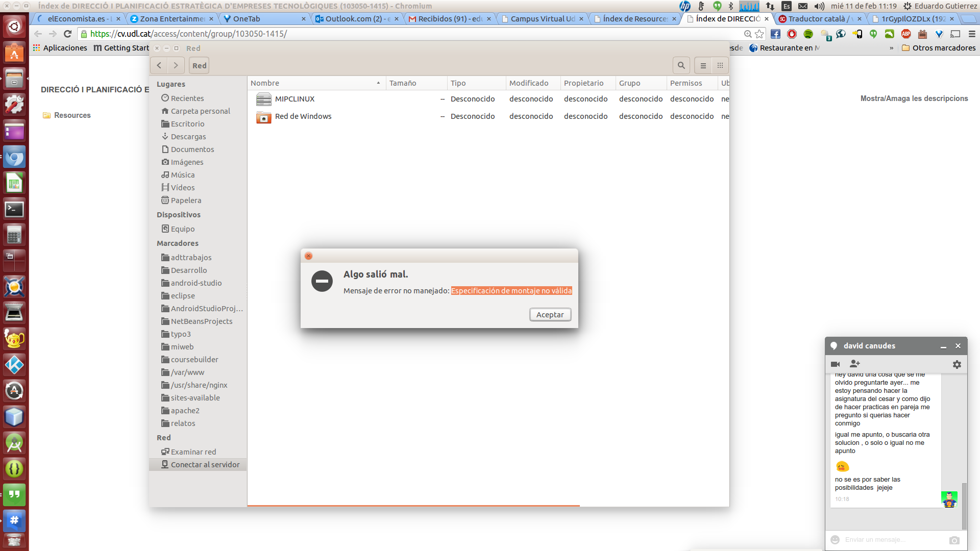Click the Red path button
This screenshot has height=551, width=980.
(x=200, y=65)
